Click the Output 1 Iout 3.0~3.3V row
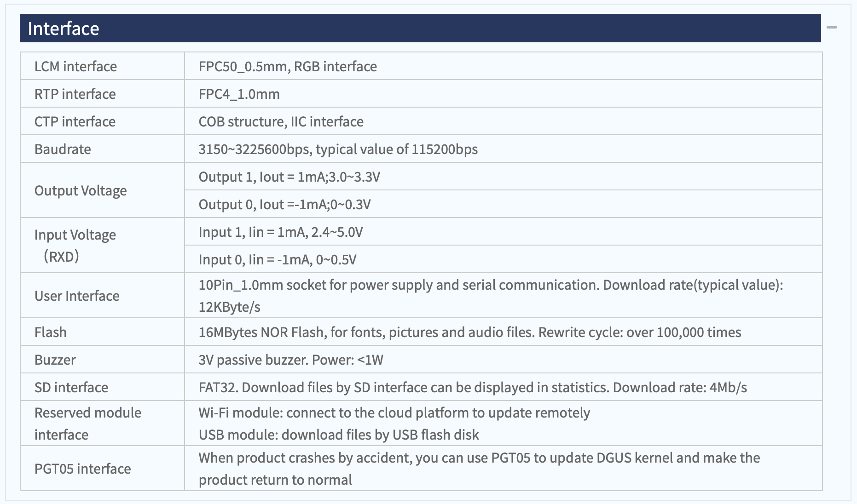 [503, 177]
